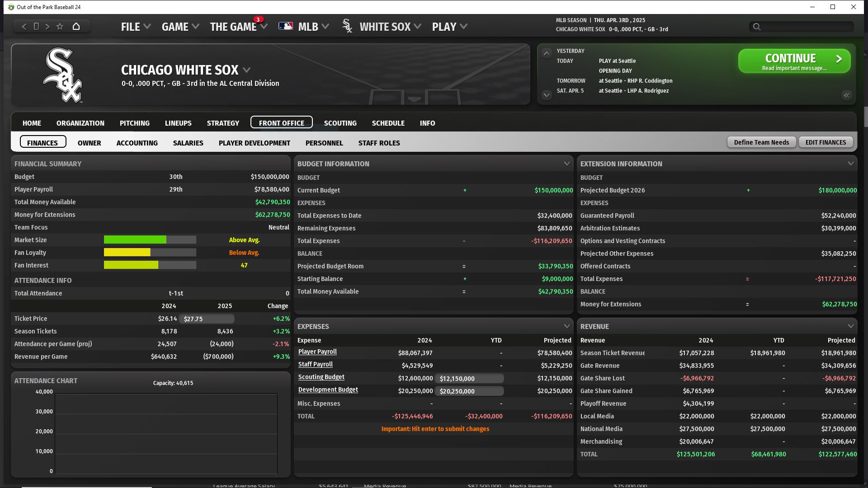This screenshot has height=488, width=868.
Task: Open Chicago White Sox team name dropdown
Action: (246, 70)
